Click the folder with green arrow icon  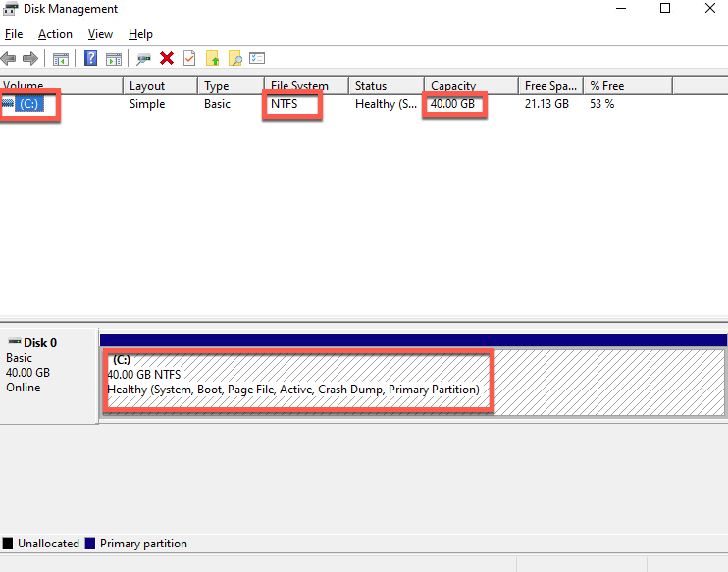click(212, 58)
